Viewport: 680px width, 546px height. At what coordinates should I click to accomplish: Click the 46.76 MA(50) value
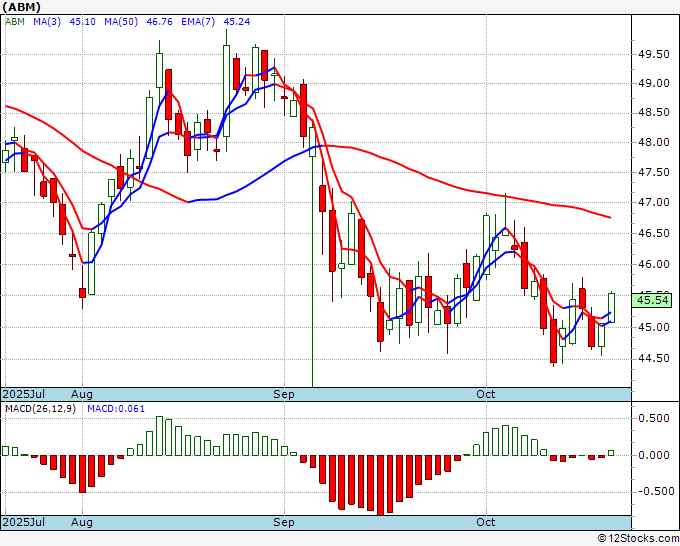160,22
